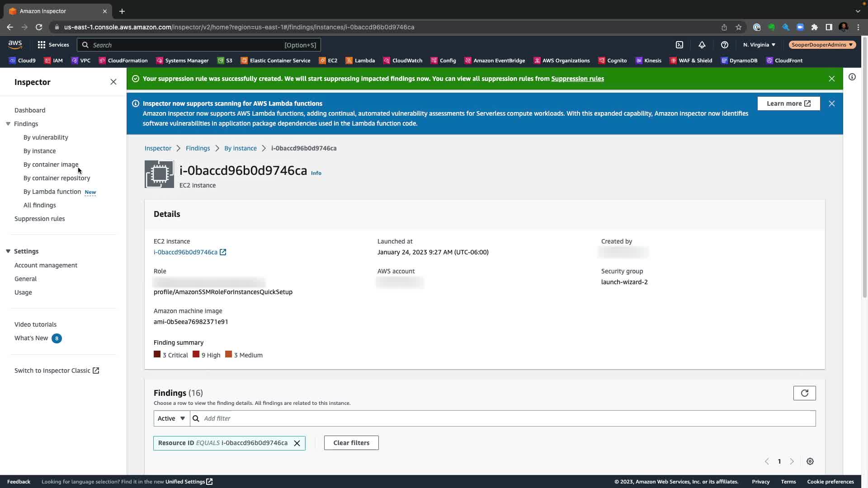Image resolution: width=868 pixels, height=488 pixels.
Task: Click the Critical severity color swatch
Action: (x=157, y=355)
